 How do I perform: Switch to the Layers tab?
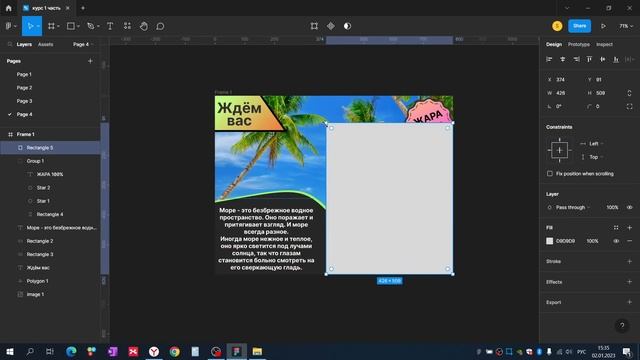pos(24,44)
